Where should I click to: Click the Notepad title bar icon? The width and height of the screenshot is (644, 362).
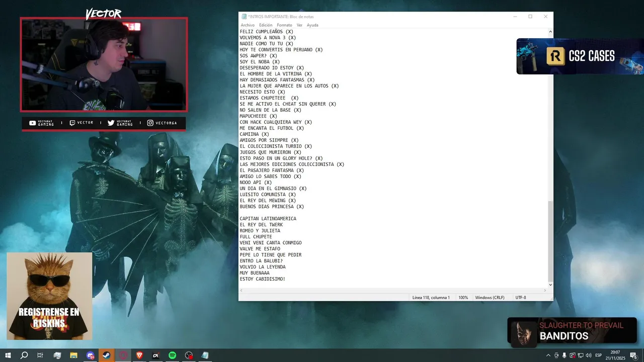pyautogui.click(x=244, y=17)
